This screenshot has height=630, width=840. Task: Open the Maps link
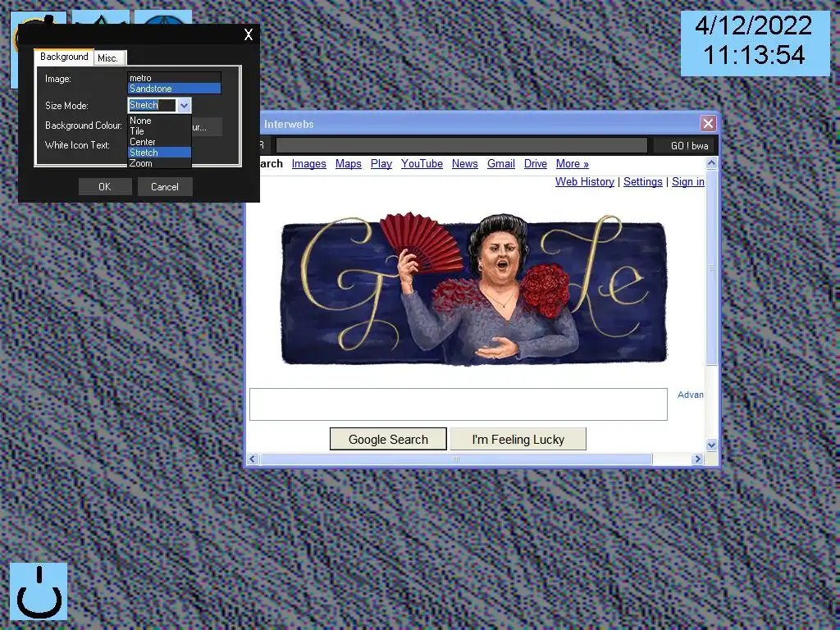[x=348, y=164]
